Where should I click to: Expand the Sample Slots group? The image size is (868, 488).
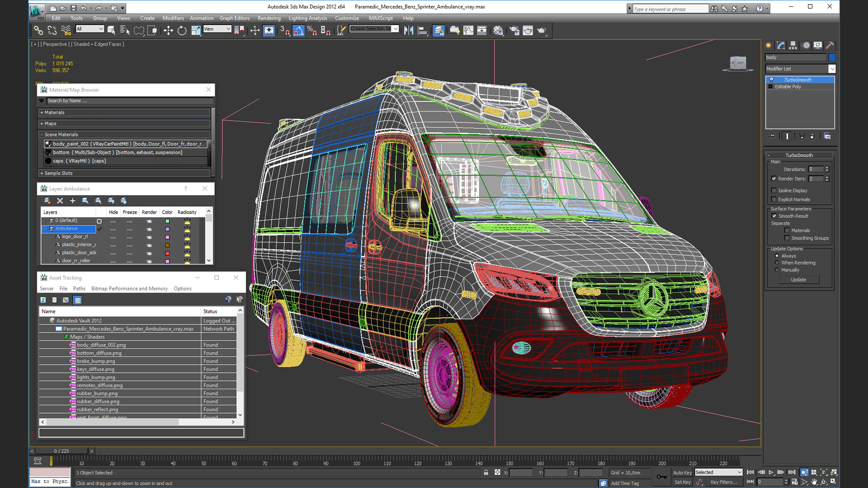pos(124,173)
